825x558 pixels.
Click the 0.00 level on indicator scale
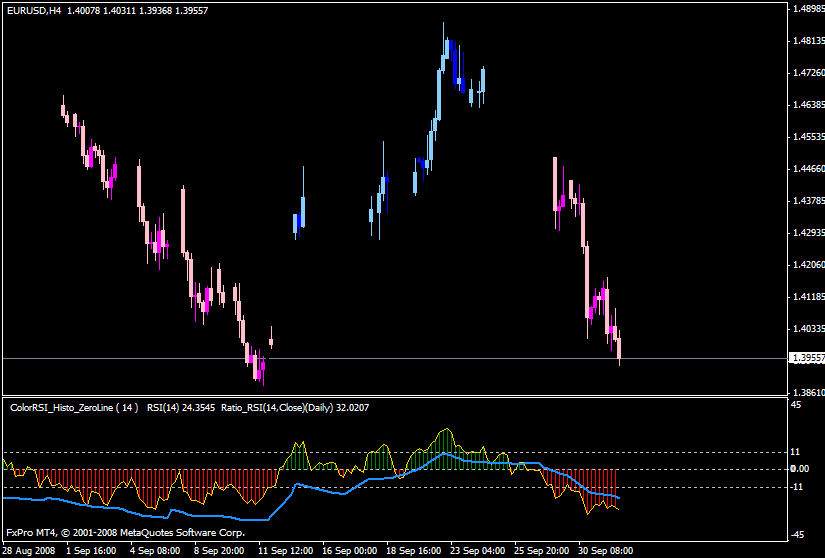pyautogui.click(x=800, y=469)
